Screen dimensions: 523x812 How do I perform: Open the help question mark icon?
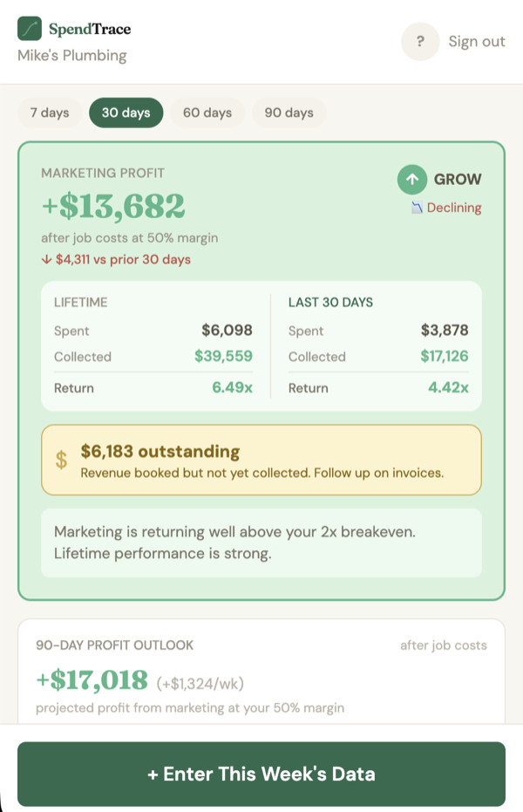(419, 41)
